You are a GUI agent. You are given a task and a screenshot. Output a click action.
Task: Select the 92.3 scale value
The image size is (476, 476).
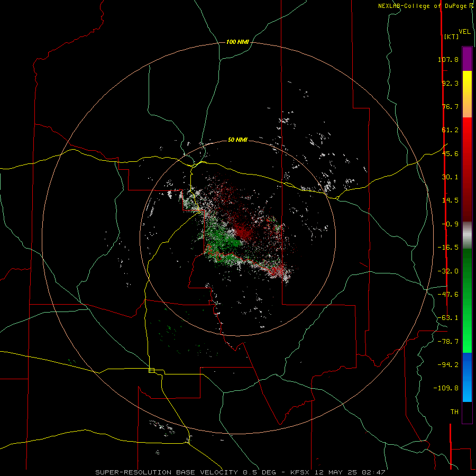[x=450, y=83]
